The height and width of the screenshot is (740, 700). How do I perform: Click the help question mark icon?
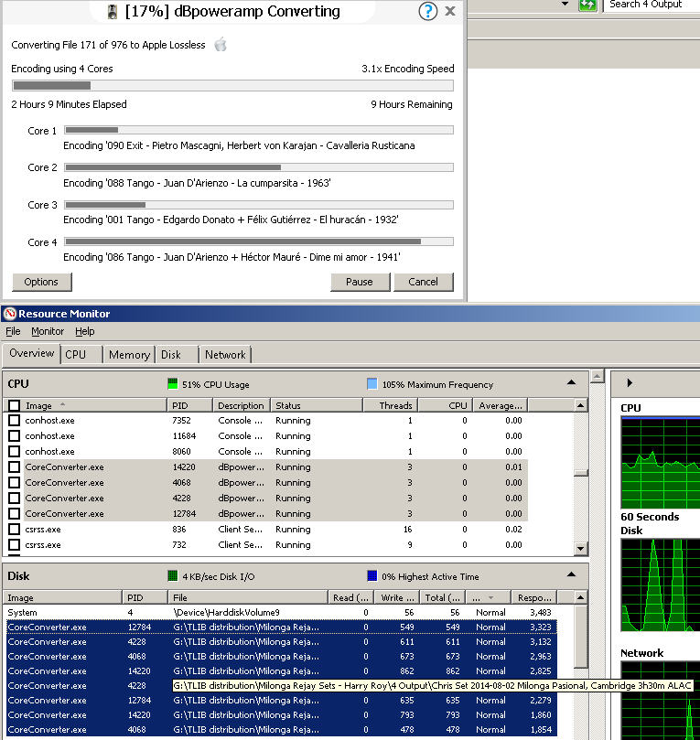(x=427, y=12)
